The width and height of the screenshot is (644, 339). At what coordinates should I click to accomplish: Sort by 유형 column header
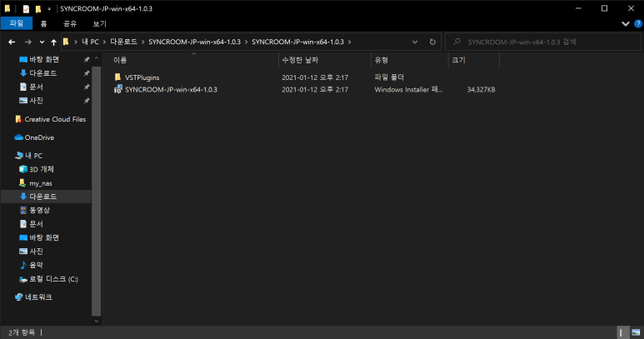click(381, 60)
